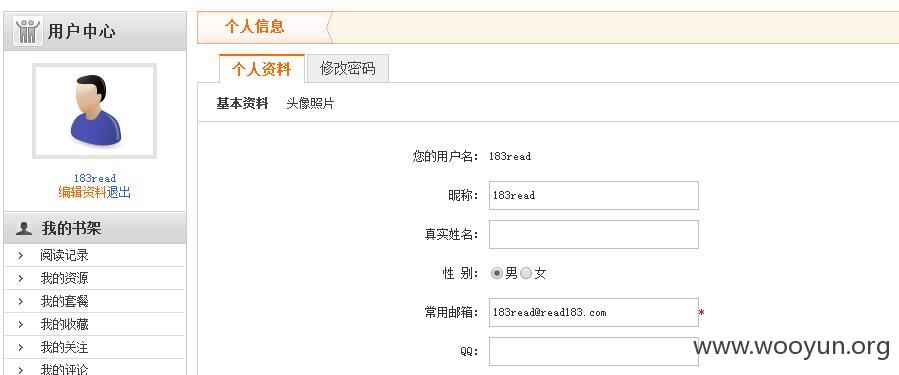Click into the 真实姓名 input field

[x=593, y=235]
